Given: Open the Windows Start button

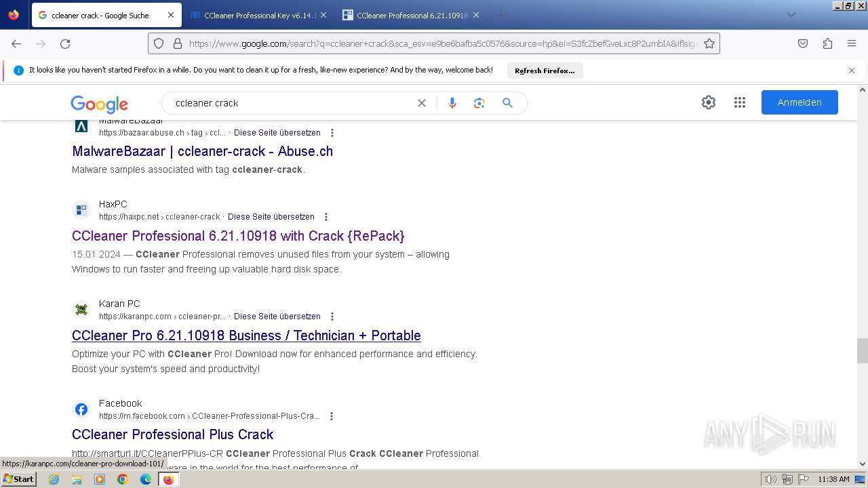Looking at the screenshot, I should [19, 479].
